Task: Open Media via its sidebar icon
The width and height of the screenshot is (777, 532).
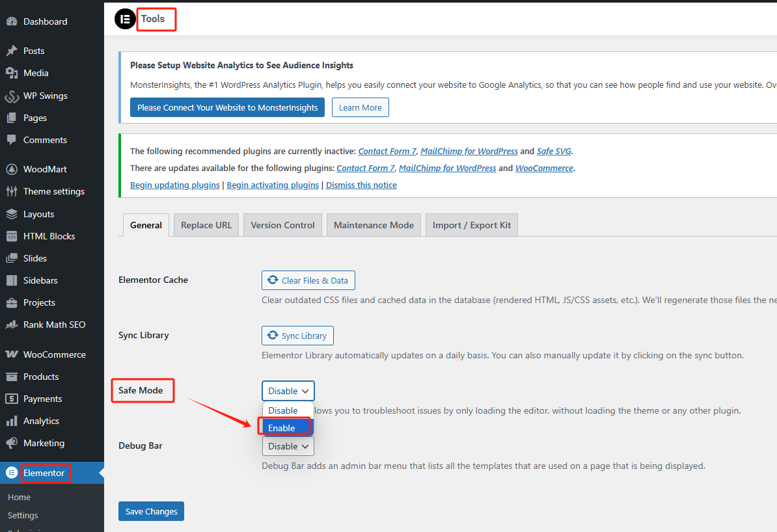Action: point(11,73)
